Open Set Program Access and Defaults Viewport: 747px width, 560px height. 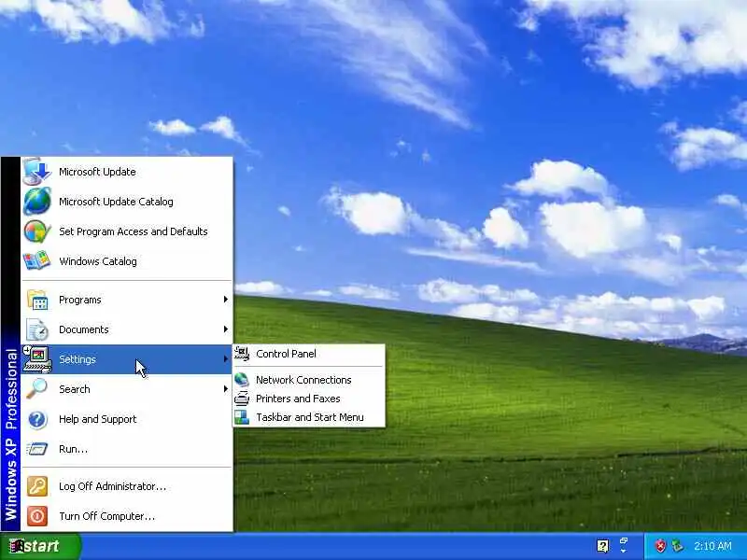[127, 231]
